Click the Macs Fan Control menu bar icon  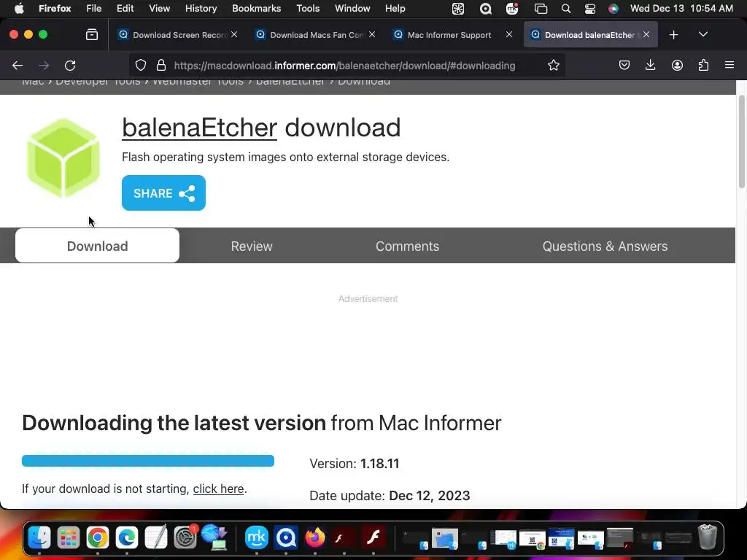458,9
